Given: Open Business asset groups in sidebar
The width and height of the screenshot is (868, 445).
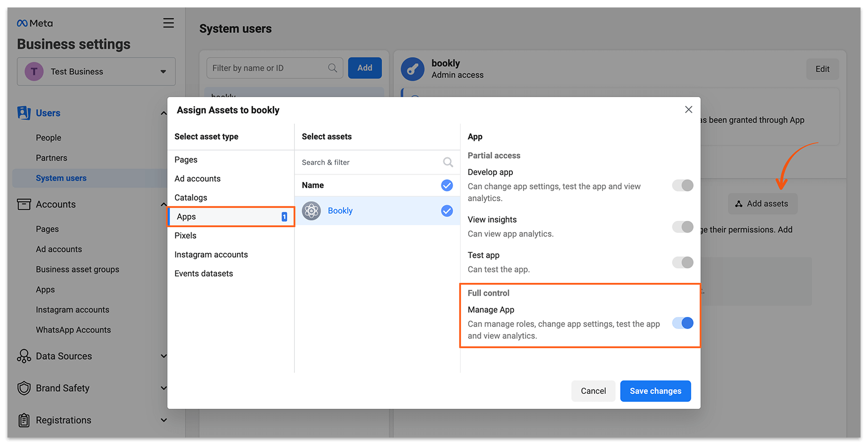Looking at the screenshot, I should point(78,269).
